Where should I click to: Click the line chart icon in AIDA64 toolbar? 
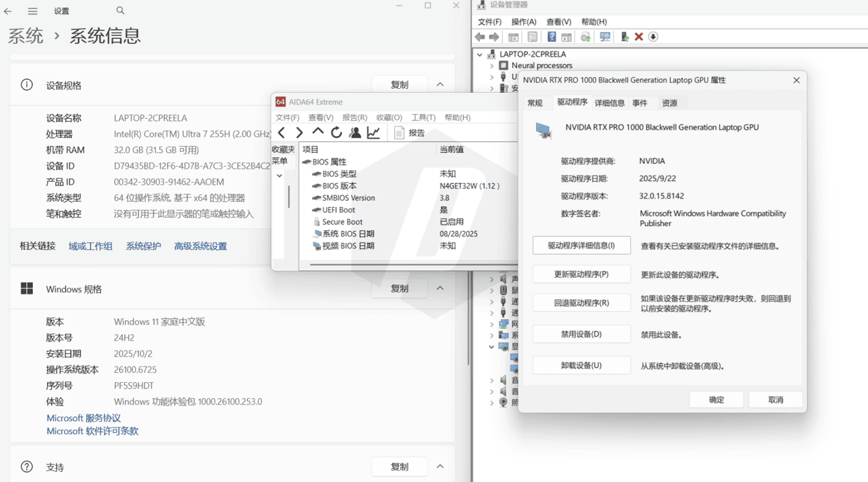click(x=374, y=132)
